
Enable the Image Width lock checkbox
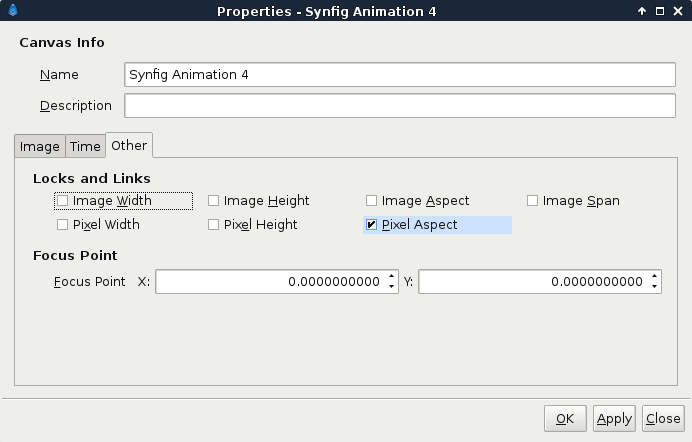click(x=62, y=201)
